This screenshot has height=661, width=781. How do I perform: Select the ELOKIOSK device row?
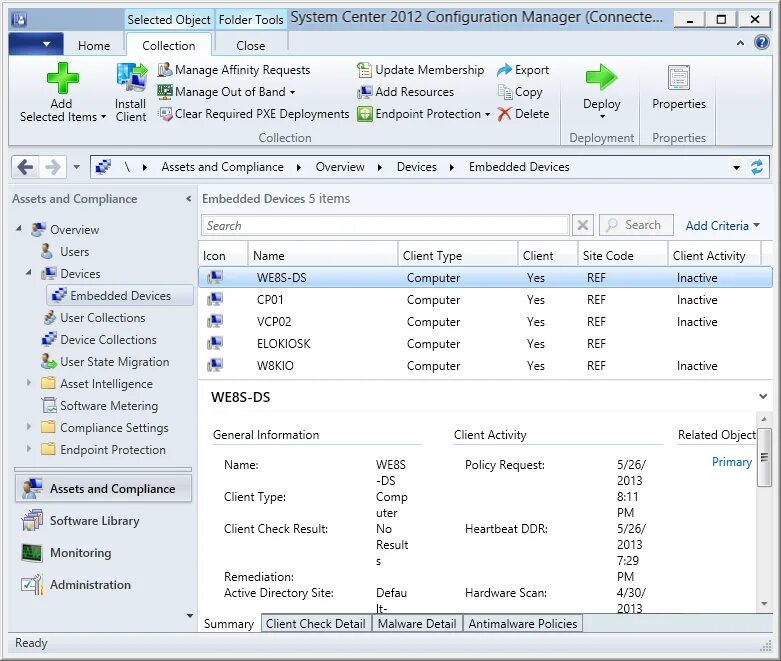[485, 343]
